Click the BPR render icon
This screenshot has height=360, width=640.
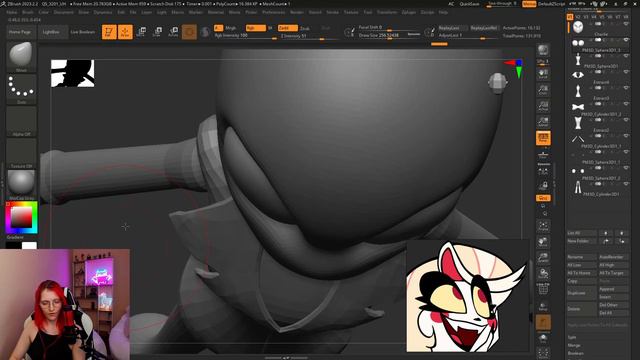click(543, 50)
